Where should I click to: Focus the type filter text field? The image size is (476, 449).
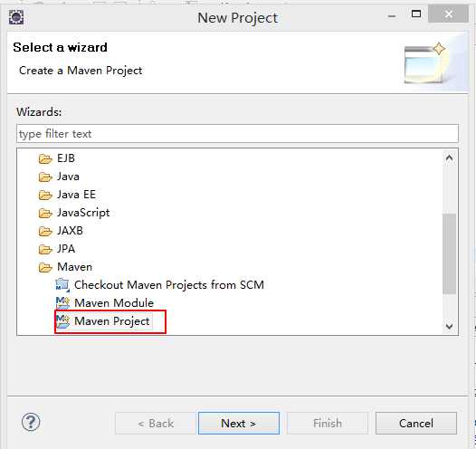237,134
